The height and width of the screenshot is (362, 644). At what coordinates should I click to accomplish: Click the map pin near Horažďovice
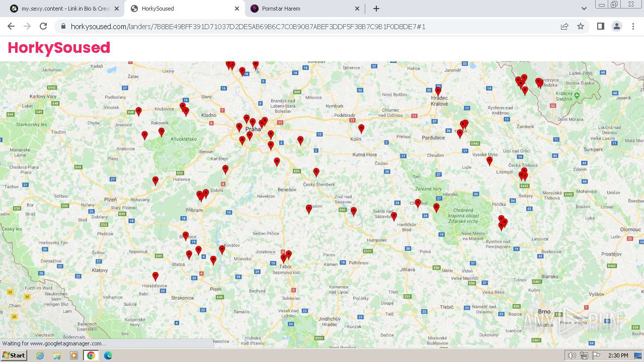(x=155, y=277)
